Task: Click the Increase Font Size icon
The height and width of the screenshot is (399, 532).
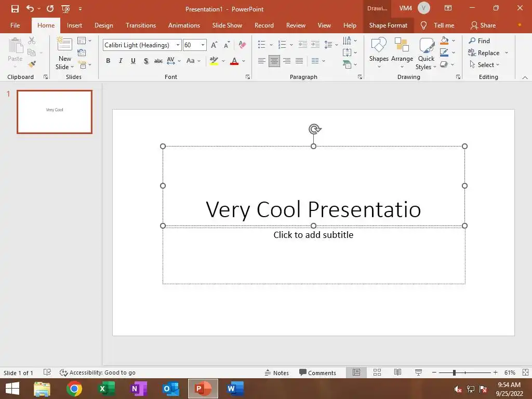Action: point(214,45)
